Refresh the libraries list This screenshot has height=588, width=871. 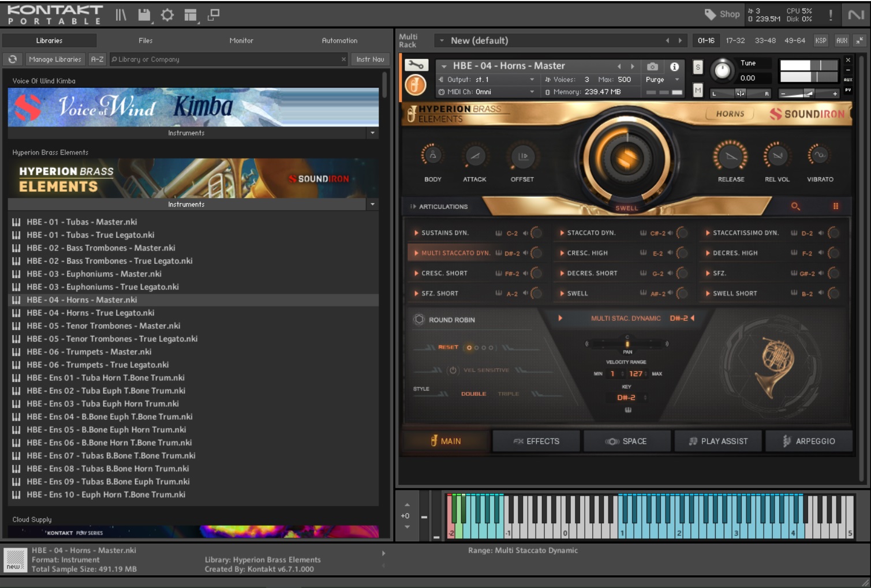pos(13,59)
